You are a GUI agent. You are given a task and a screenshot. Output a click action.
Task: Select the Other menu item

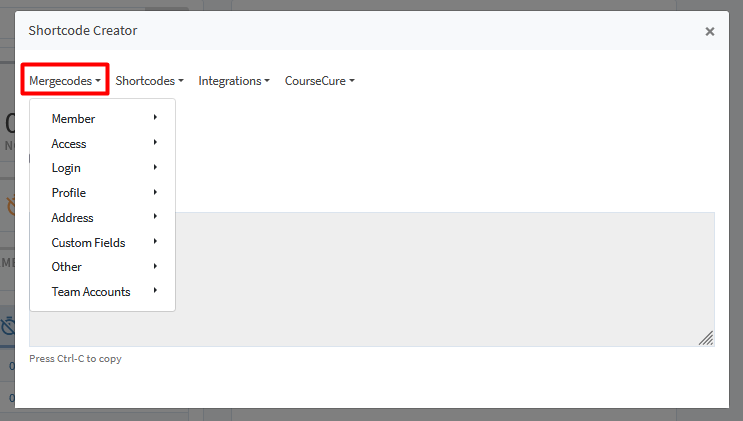pyautogui.click(x=102, y=266)
